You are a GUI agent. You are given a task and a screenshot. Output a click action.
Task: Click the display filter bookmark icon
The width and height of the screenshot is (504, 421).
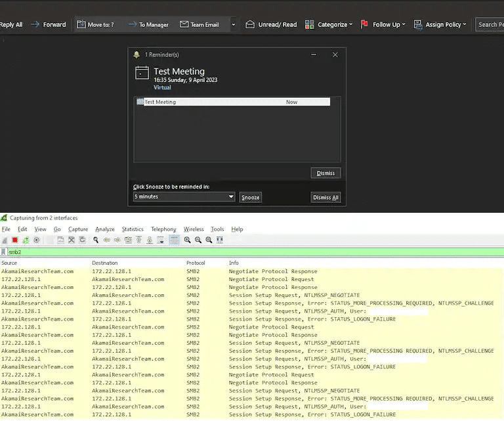click(x=3, y=252)
